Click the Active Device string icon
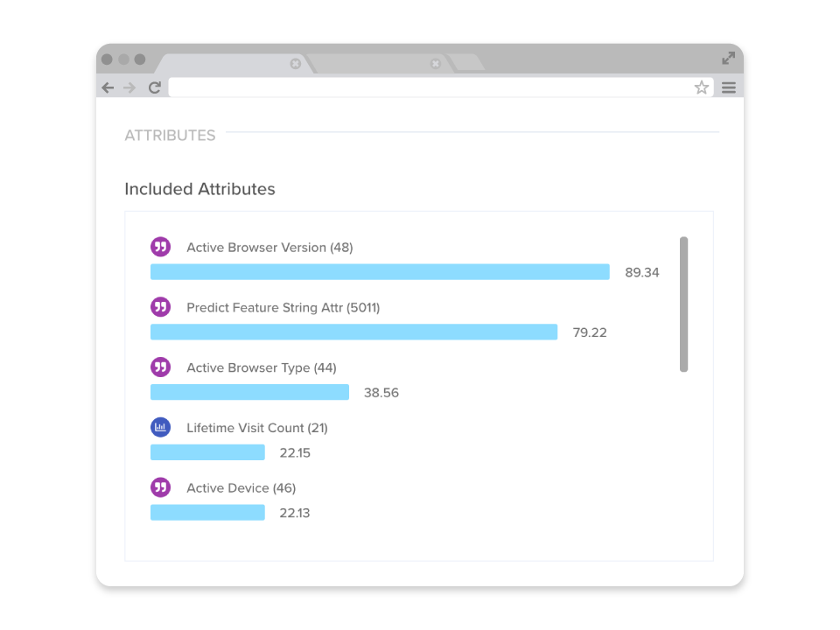The width and height of the screenshot is (840, 630). coord(160,487)
